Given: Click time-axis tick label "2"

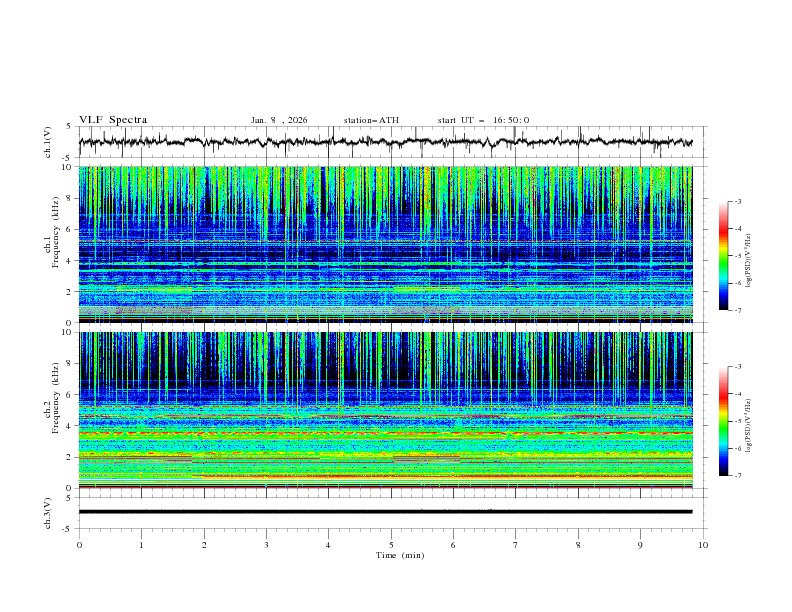Looking at the screenshot, I should coord(204,545).
